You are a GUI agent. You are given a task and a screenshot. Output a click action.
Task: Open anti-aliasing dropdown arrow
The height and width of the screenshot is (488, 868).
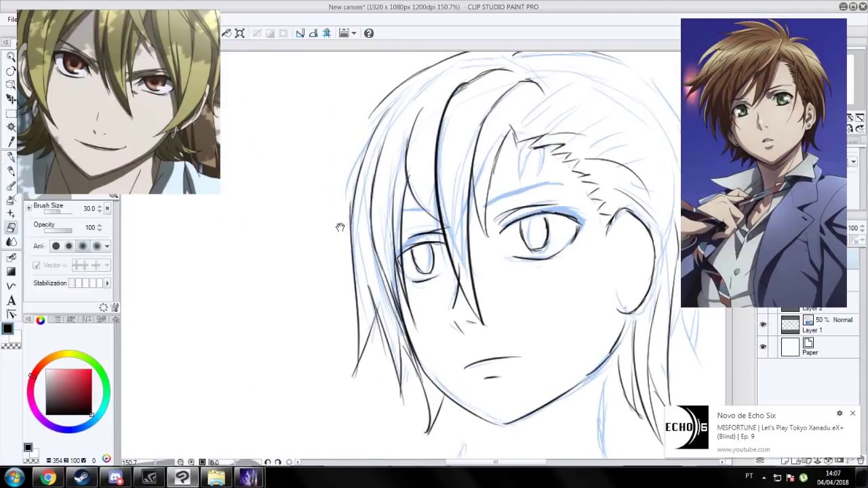pos(107,246)
